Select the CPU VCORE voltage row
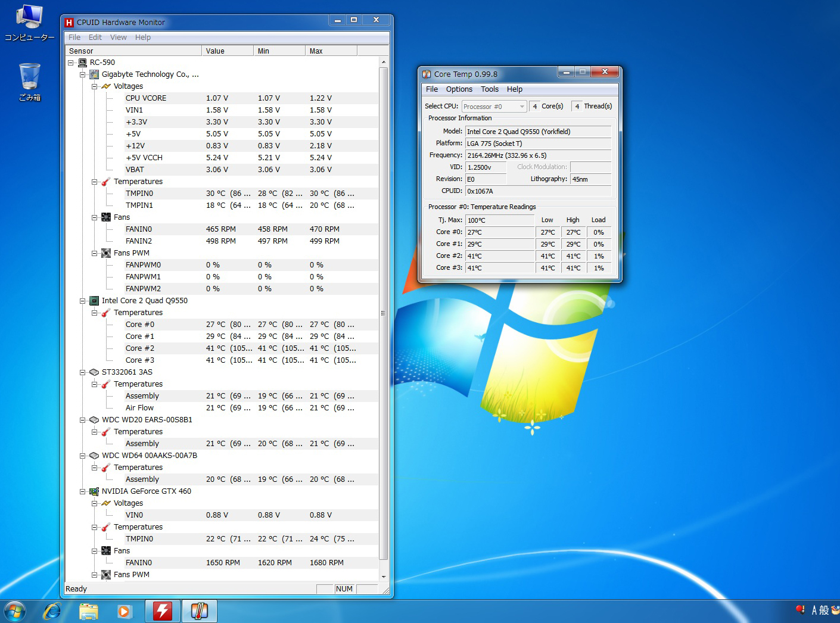 (146, 98)
